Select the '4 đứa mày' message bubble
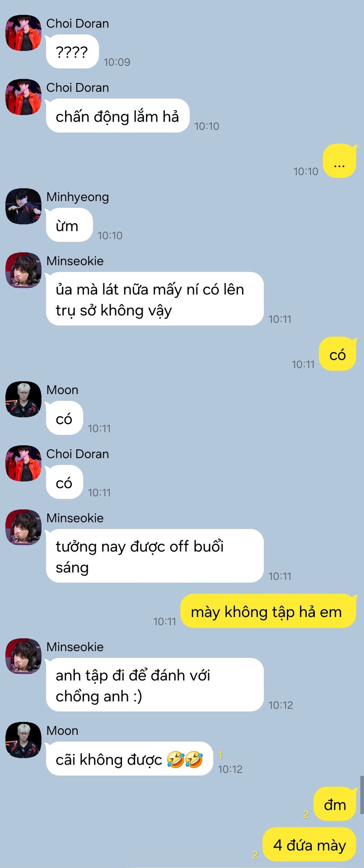The image size is (364, 868). pos(309,844)
